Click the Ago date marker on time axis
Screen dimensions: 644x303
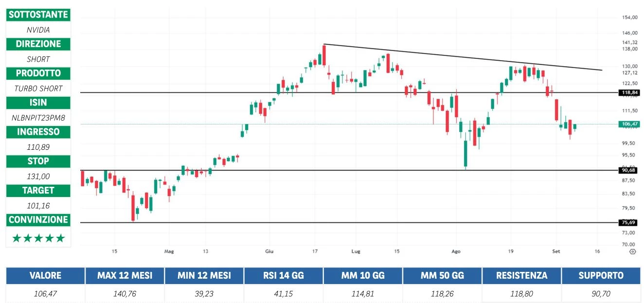pos(456,251)
